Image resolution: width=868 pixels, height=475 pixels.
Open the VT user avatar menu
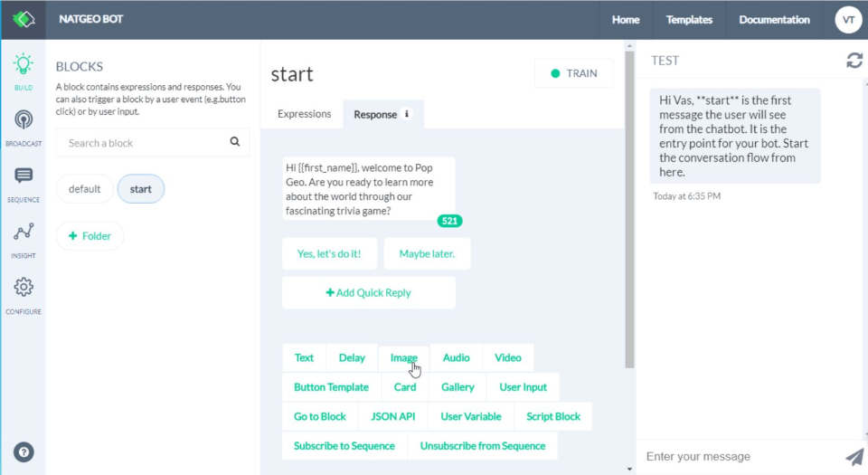(848, 20)
